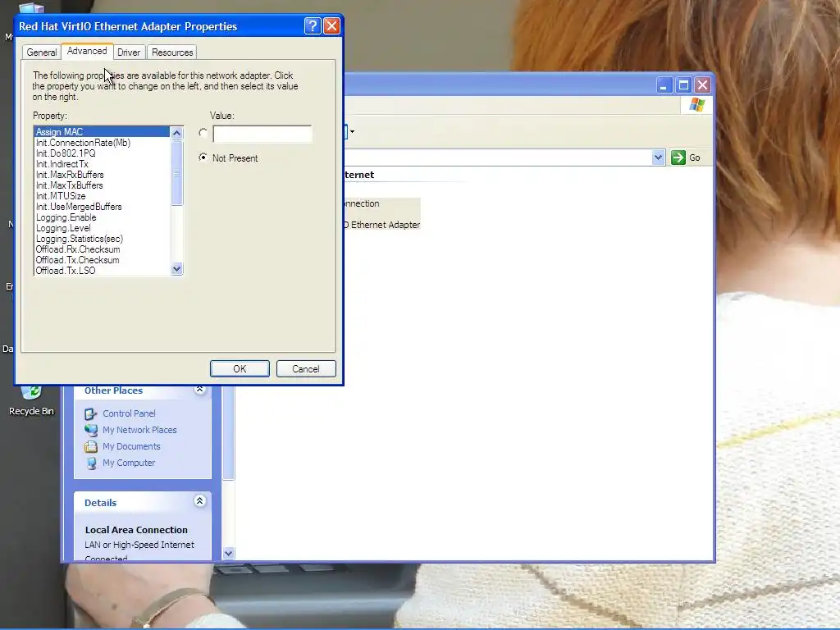
Task: Select Init.Do802.1PQ property
Action: point(102,153)
